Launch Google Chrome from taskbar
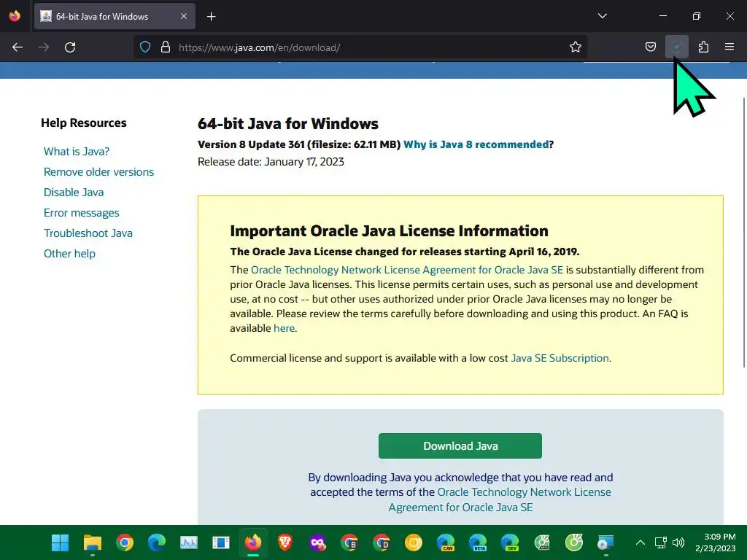747x560 pixels. (124, 542)
